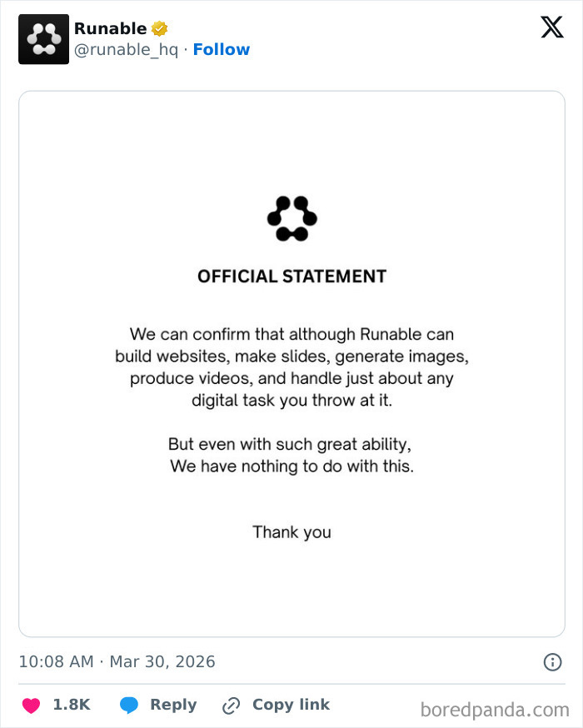Select the Reply text label
Image resolution: width=583 pixels, height=728 pixels.
pyautogui.click(x=172, y=704)
